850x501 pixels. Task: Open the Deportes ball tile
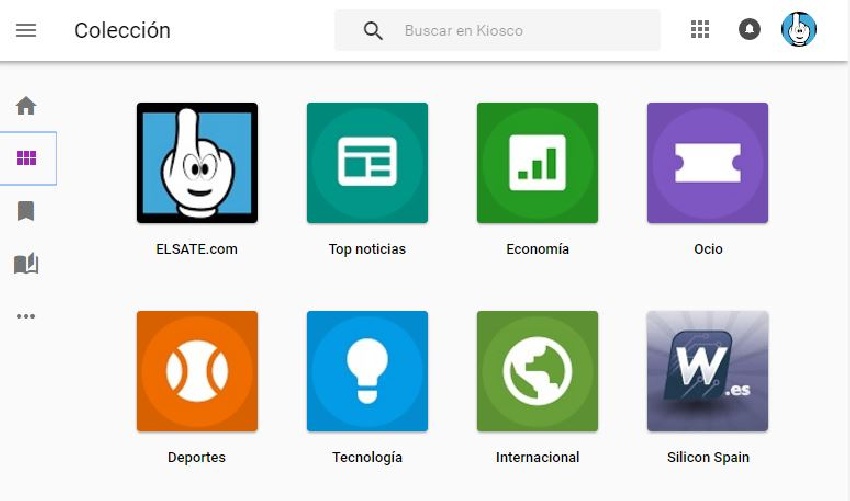(197, 371)
